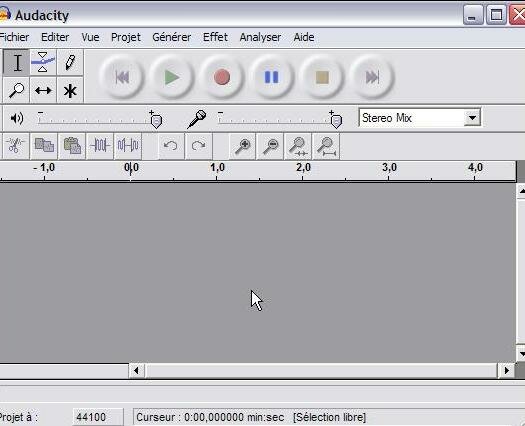The width and height of the screenshot is (525, 426).
Task: Click the Zoom In magnifier button
Action: (242, 146)
